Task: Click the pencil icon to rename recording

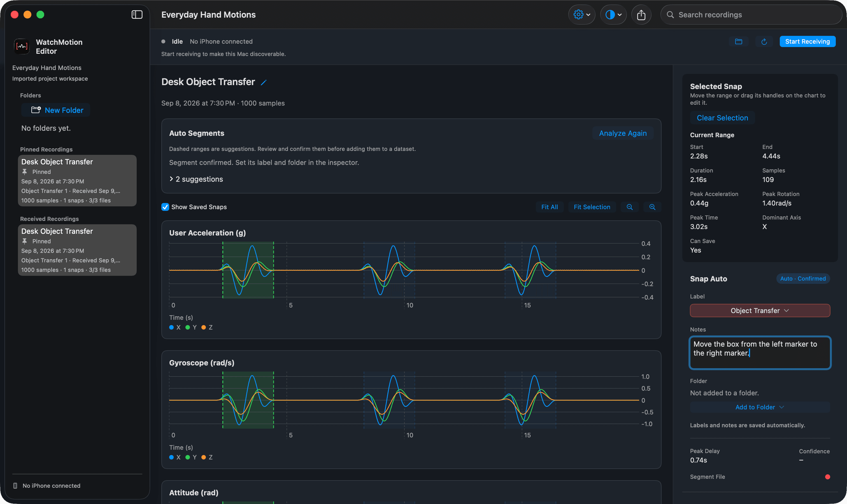Action: tap(263, 82)
